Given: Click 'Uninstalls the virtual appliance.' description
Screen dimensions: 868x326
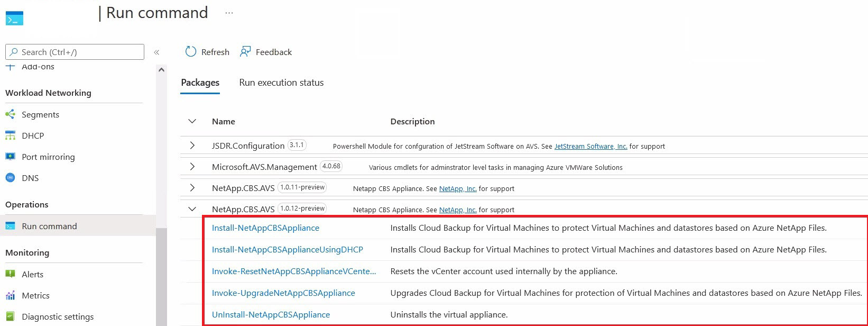Looking at the screenshot, I should click(449, 314).
